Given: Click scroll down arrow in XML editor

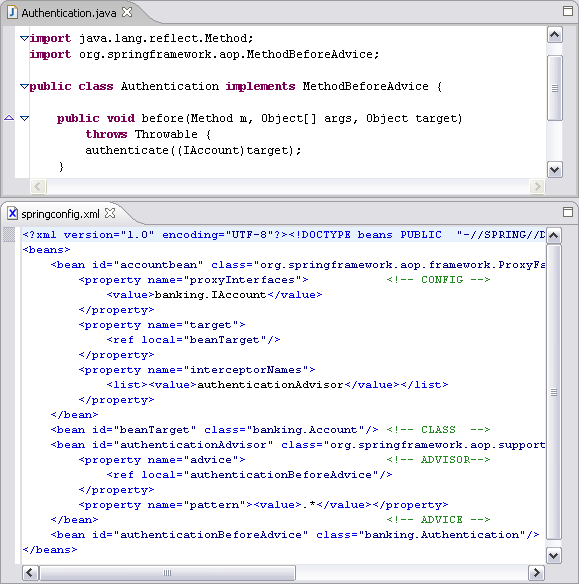Looking at the screenshot, I should click(554, 556).
